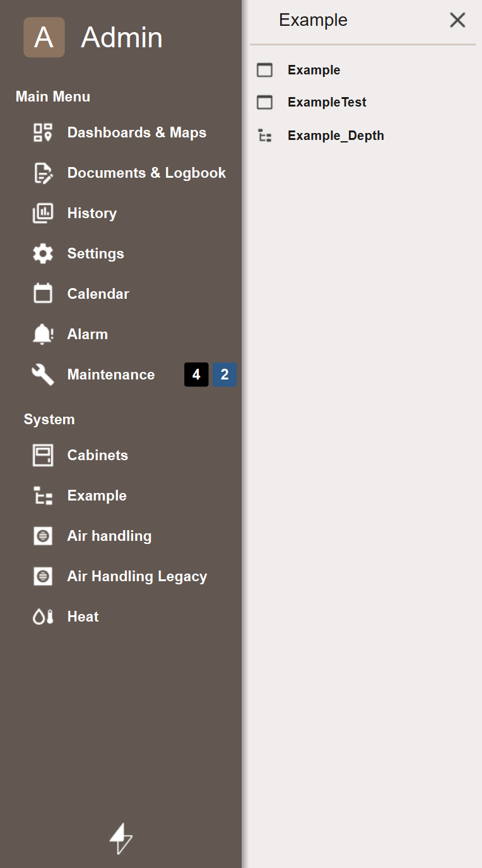Click the Heat droplet thermometer icon
The image size is (482, 868).
point(43,616)
